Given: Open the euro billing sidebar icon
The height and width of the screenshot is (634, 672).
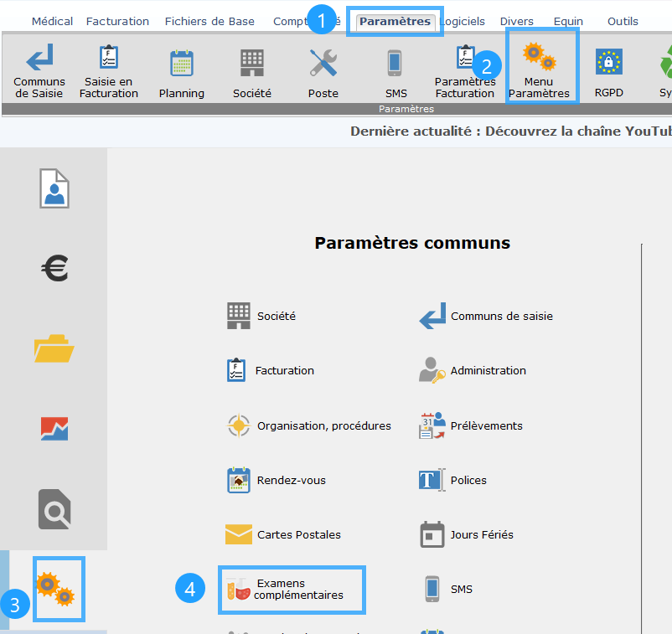Looking at the screenshot, I should click(54, 269).
